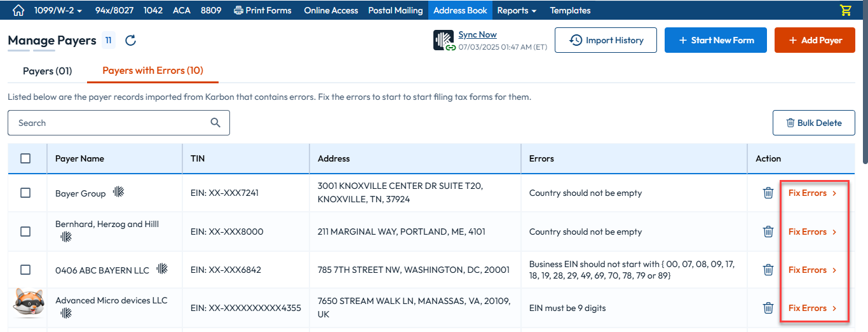Expand the 1099/W-2 dropdown menu
Viewport: 868px width, 332px height.
point(57,10)
